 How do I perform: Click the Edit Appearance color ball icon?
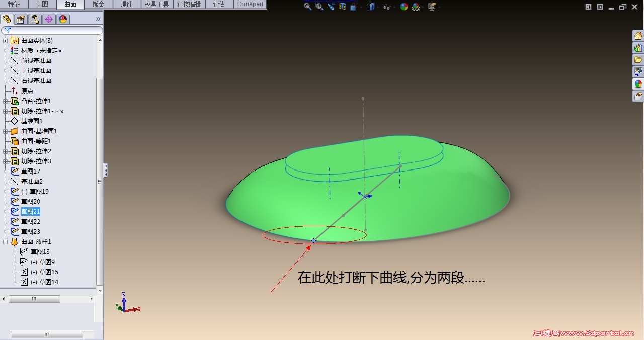(404, 7)
